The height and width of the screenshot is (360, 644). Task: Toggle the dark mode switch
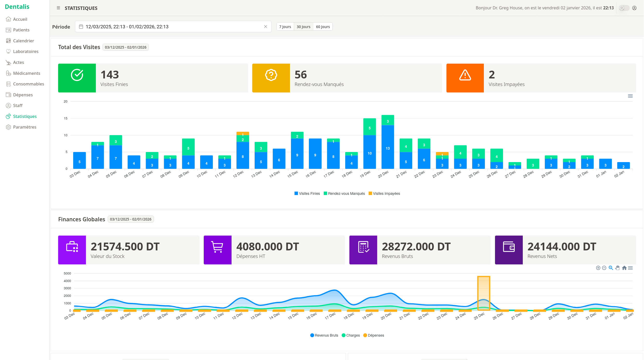[x=624, y=8]
